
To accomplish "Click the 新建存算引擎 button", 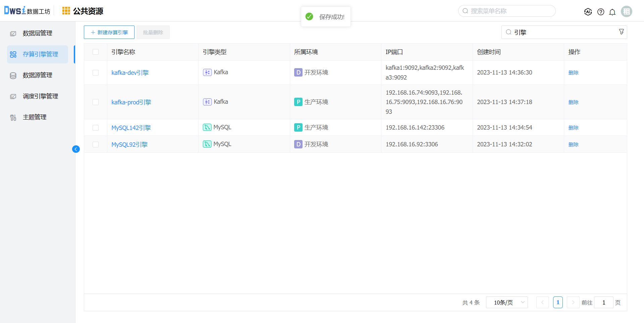I will 109,33.
